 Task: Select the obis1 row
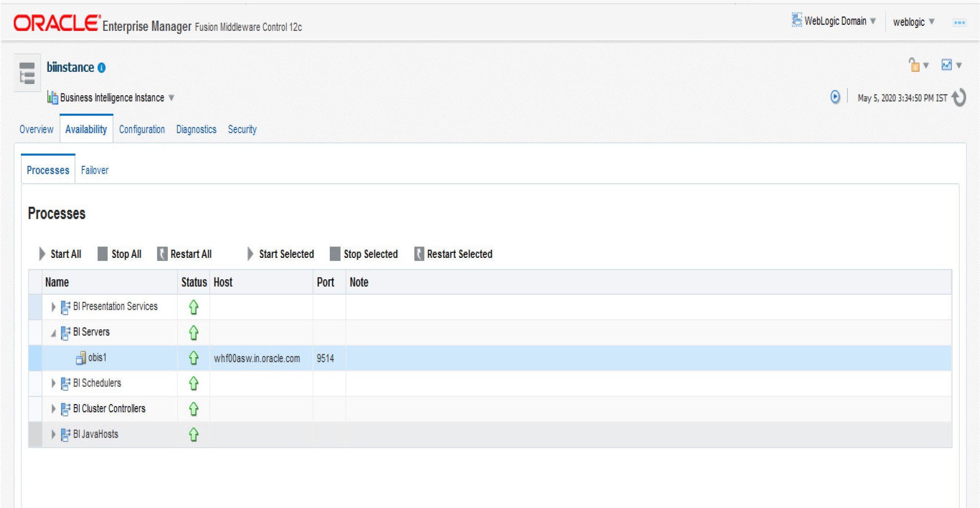490,358
